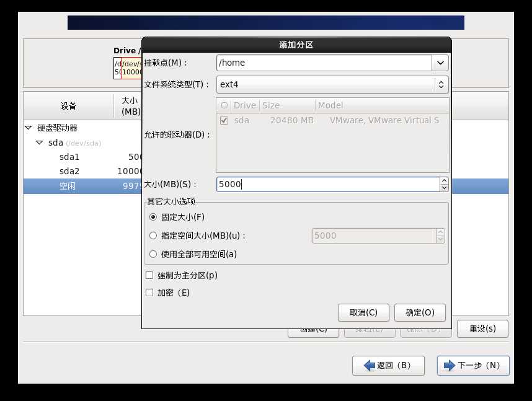Click the 返回 (B) back button
532x401 pixels.
388,366
